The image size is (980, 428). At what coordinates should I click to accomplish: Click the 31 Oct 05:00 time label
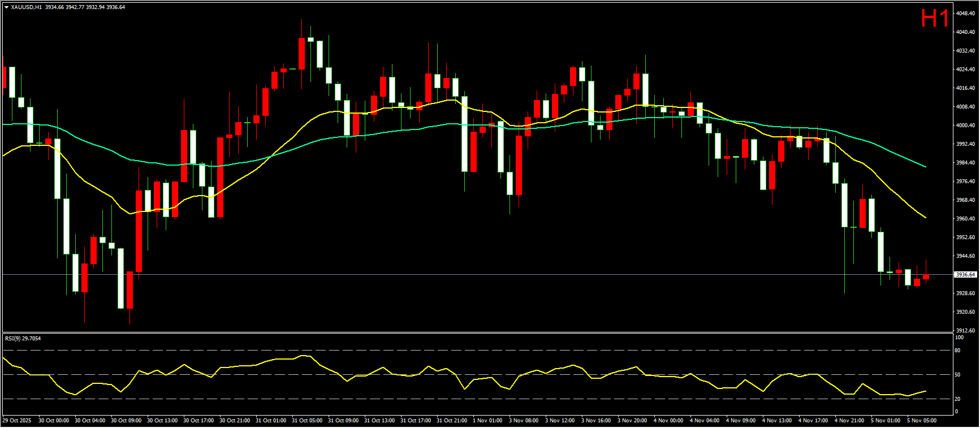[306, 421]
